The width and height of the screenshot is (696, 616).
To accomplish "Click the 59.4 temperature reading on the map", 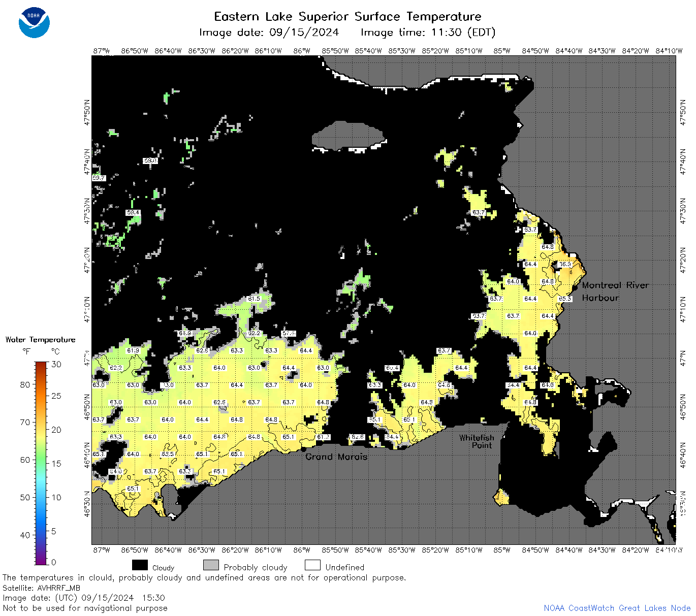I will [133, 212].
